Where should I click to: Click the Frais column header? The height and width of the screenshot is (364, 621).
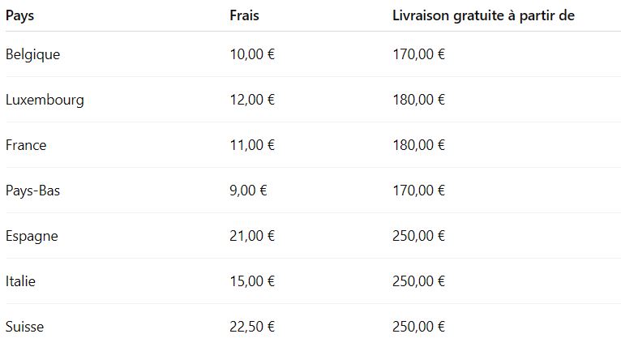[x=244, y=15]
